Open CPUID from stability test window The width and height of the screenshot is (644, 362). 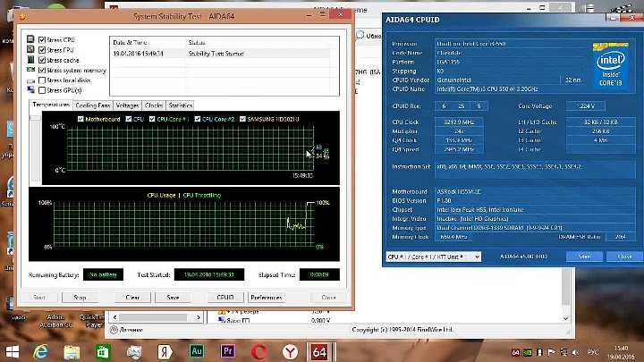click(225, 297)
